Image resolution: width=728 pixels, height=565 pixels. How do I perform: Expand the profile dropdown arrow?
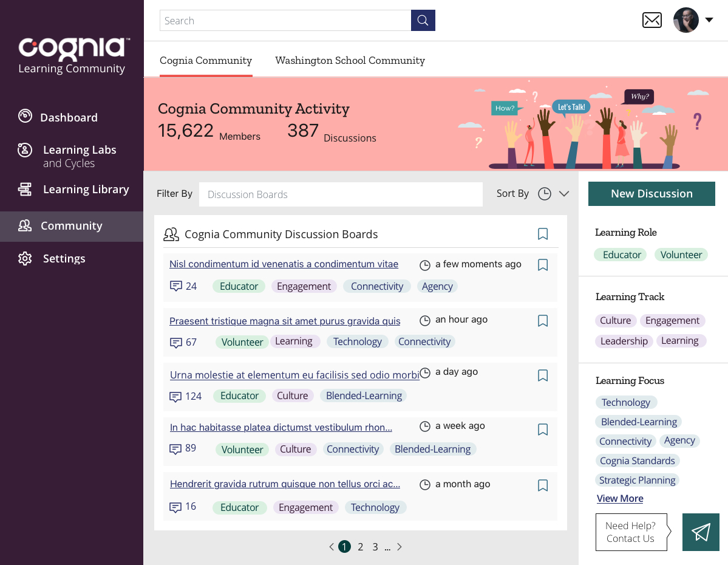(x=709, y=20)
